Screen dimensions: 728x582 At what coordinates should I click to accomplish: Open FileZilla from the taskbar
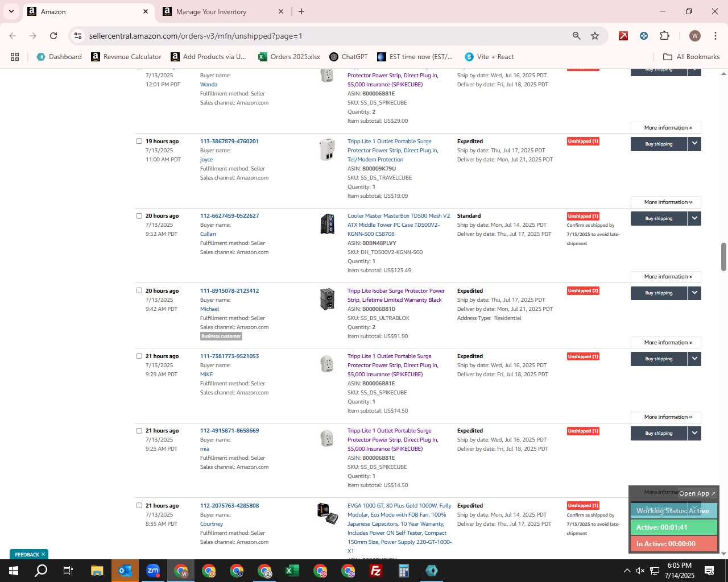tap(376, 571)
